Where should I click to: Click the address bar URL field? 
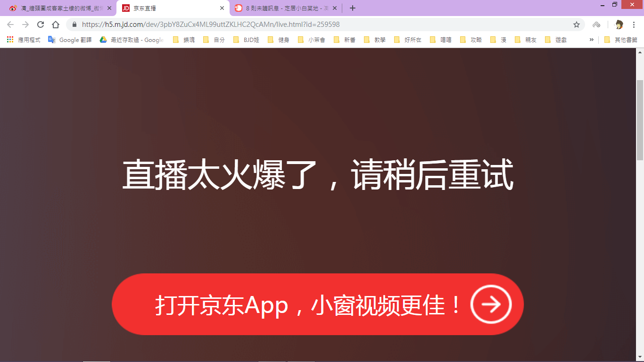(x=325, y=25)
